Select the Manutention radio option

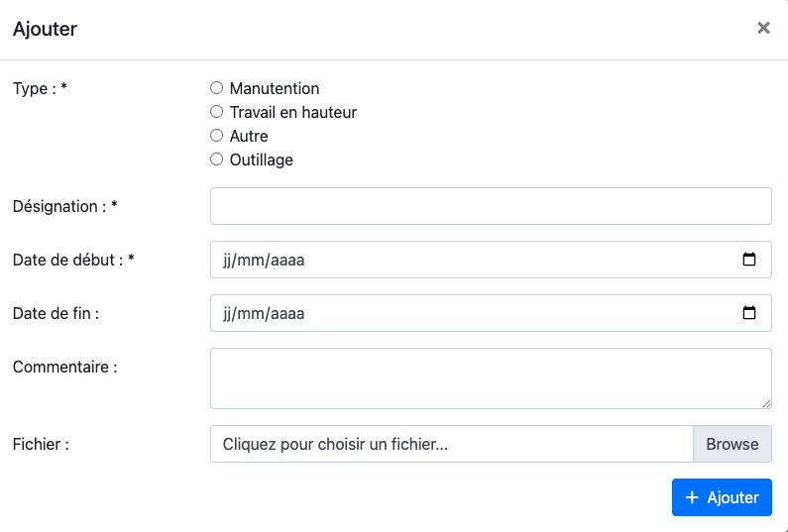tap(217, 88)
